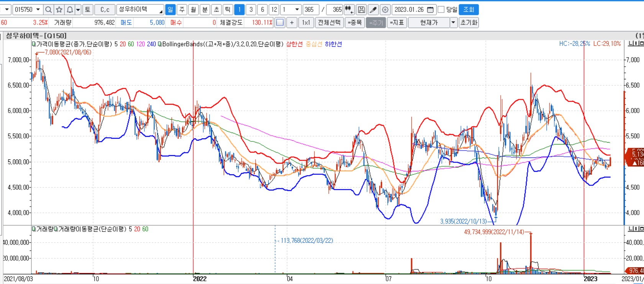Open the stock search magnifier icon
The height and width of the screenshot is (284, 644).
click(49, 10)
